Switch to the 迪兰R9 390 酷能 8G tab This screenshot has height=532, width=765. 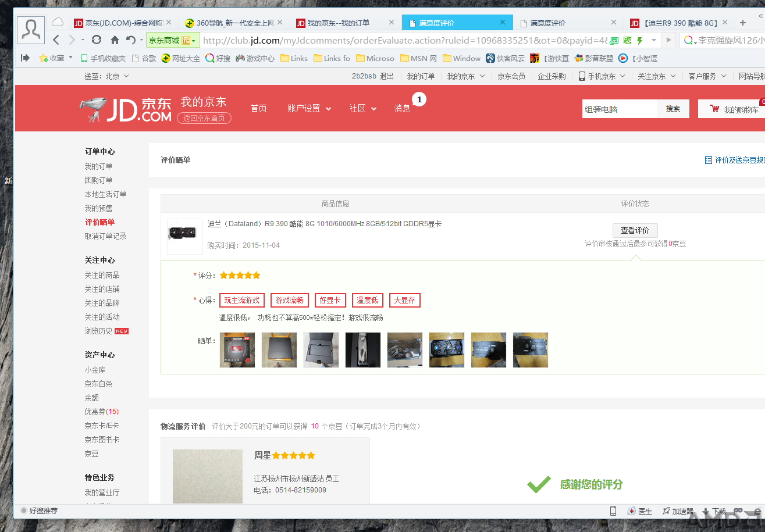click(x=680, y=23)
